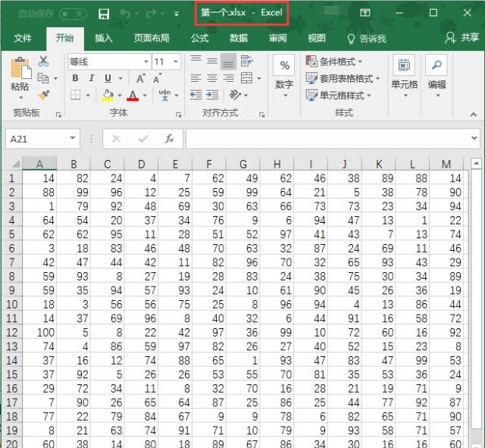Click the Copy icon
The image size is (485, 448).
click(x=43, y=78)
